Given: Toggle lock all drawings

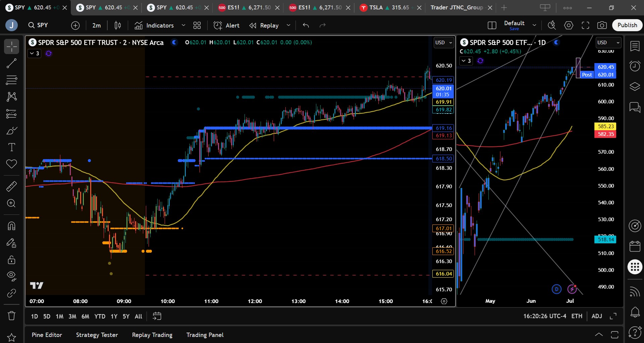Looking at the screenshot, I should point(11,260).
